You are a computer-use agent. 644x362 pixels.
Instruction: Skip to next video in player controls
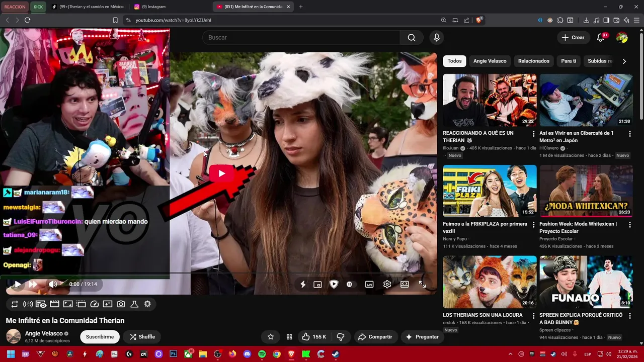coord(33,284)
